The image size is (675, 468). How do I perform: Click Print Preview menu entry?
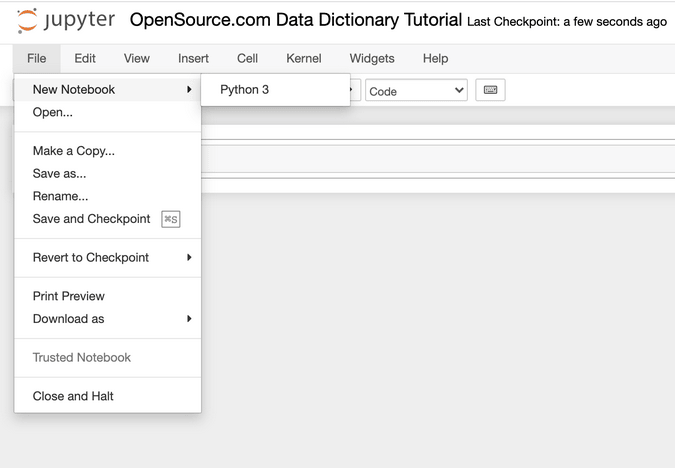pos(69,296)
